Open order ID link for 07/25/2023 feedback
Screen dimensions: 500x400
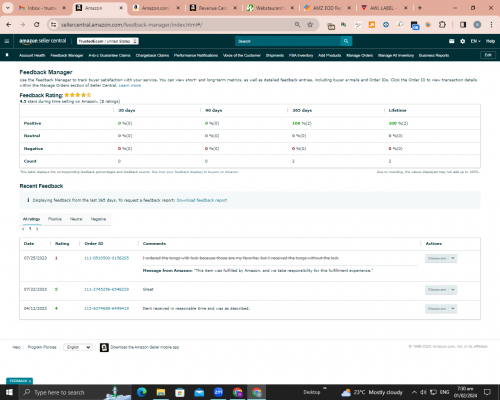tap(106, 258)
